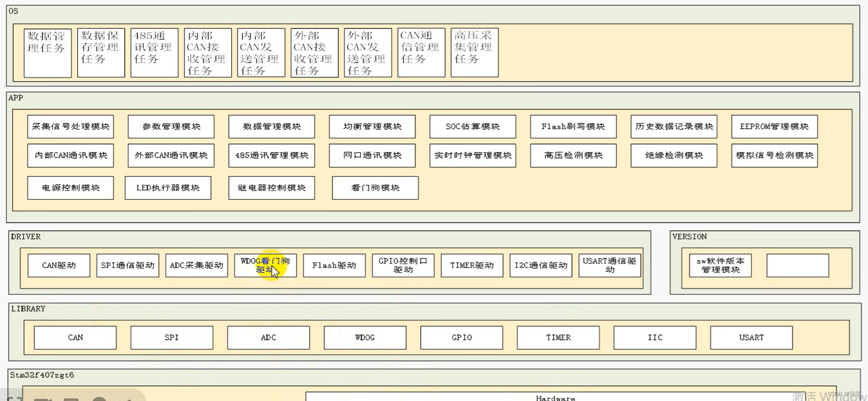868x401 pixels.
Task: Click the WDOG library box
Action: point(365,338)
